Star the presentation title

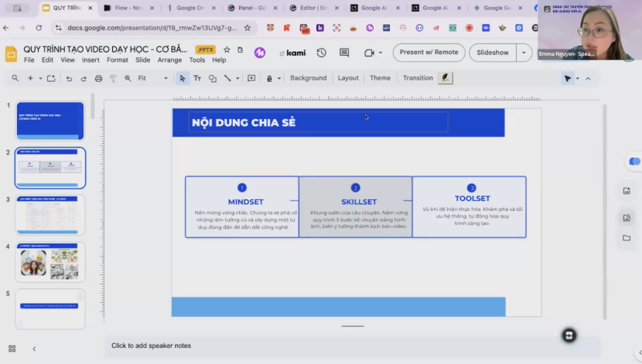pyautogui.click(x=228, y=49)
